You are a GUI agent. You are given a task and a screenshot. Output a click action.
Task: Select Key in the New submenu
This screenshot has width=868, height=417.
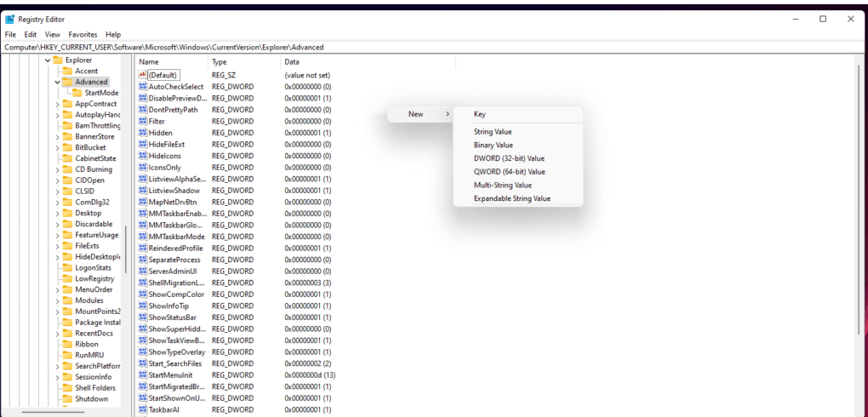(x=480, y=114)
